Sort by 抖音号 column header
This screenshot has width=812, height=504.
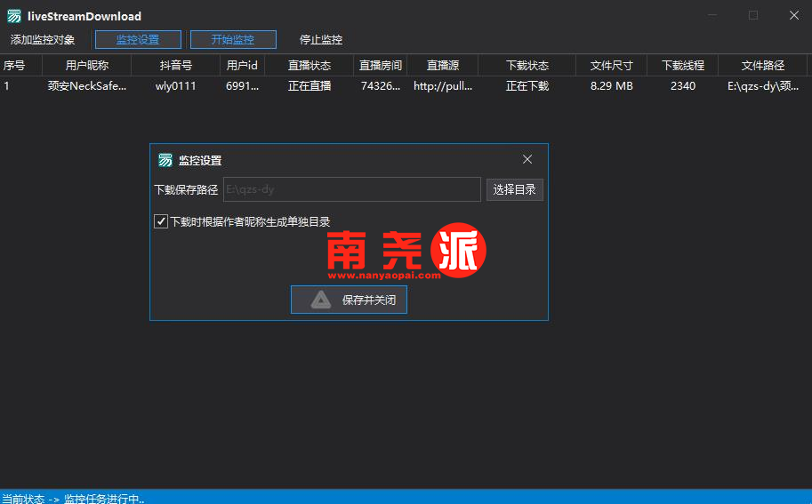pos(175,65)
